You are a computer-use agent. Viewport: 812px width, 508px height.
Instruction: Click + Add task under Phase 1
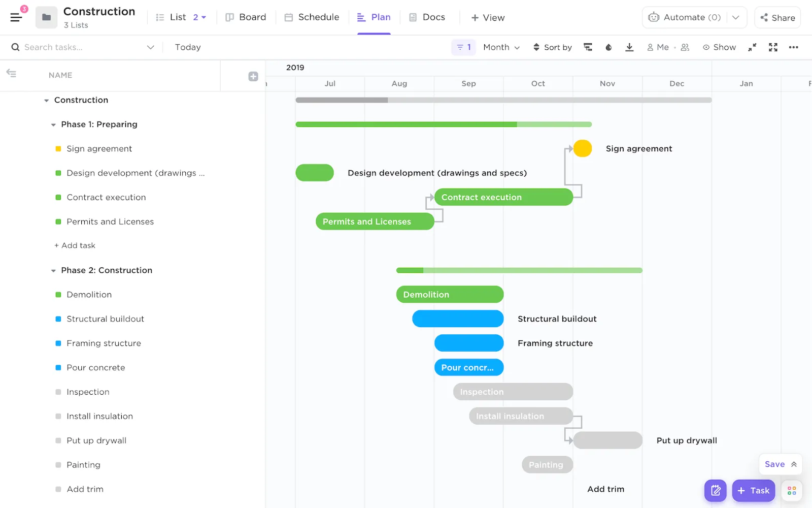[75, 245]
